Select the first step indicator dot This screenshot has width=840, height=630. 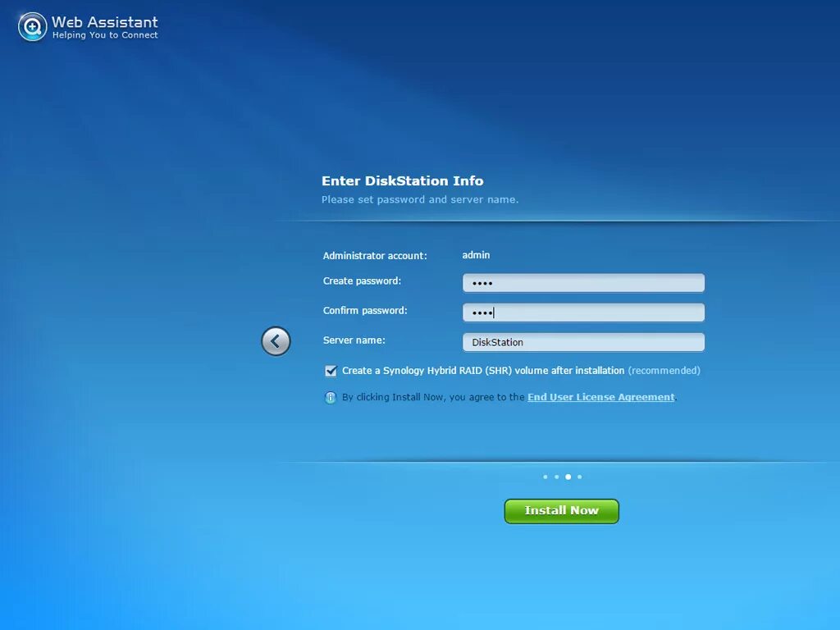click(546, 477)
